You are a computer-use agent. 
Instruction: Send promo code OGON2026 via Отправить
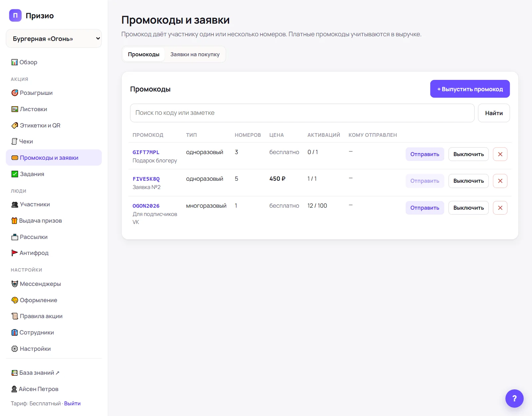[x=425, y=208]
